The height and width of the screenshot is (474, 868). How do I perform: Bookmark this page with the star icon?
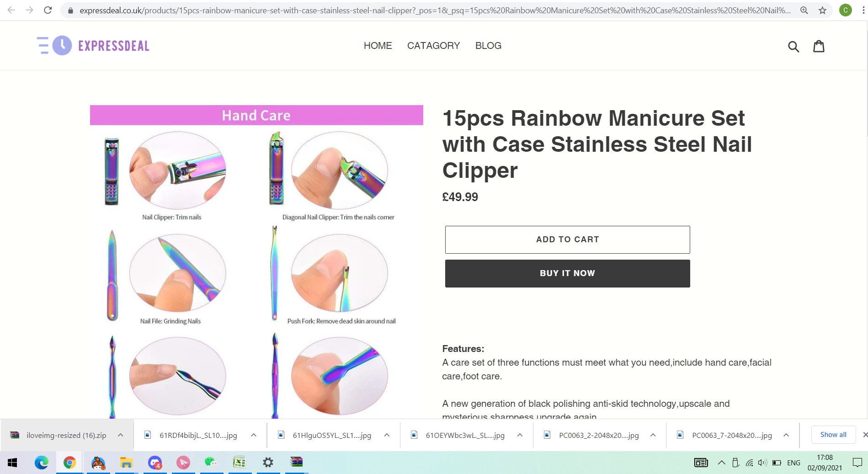click(x=822, y=10)
